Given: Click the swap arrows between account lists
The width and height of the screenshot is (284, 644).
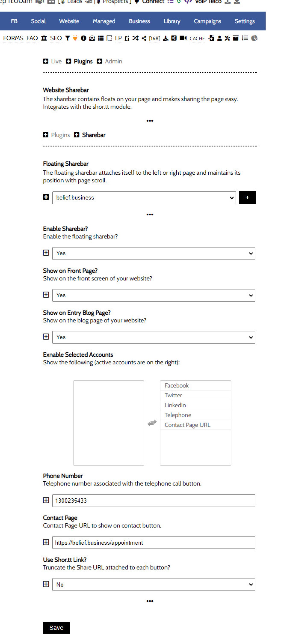Looking at the screenshot, I should (x=152, y=423).
